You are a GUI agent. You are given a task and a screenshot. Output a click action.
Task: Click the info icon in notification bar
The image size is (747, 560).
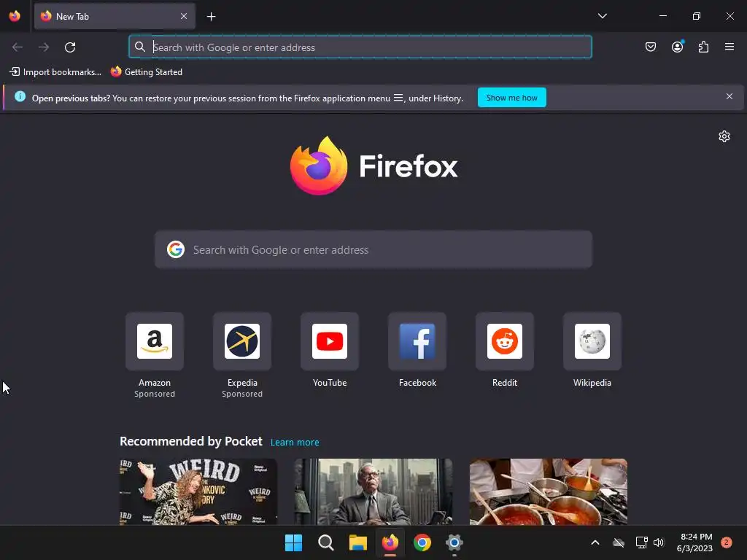click(x=20, y=97)
